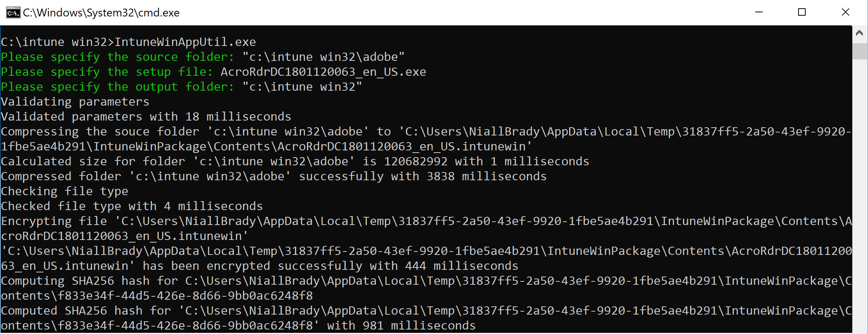The width and height of the screenshot is (868, 334).
Task: Close the command prompt window
Action: click(846, 12)
